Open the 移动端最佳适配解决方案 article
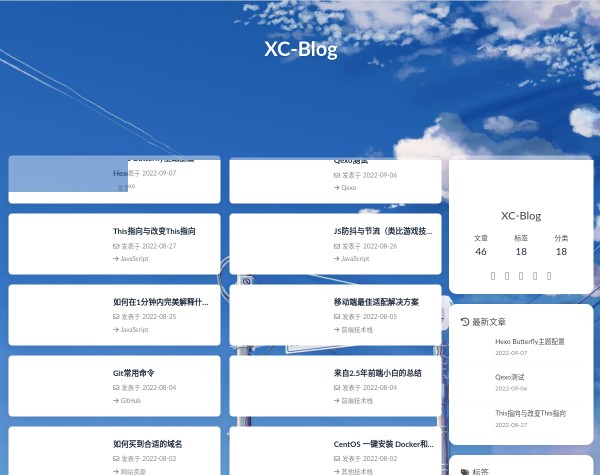Viewport: 600px width, 475px height. click(376, 302)
